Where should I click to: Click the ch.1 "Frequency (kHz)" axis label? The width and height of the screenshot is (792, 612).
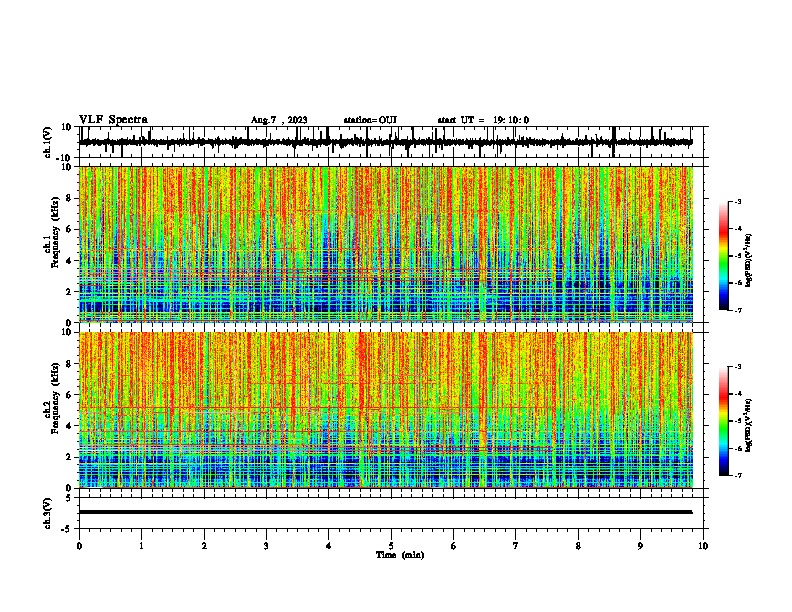click(x=55, y=233)
